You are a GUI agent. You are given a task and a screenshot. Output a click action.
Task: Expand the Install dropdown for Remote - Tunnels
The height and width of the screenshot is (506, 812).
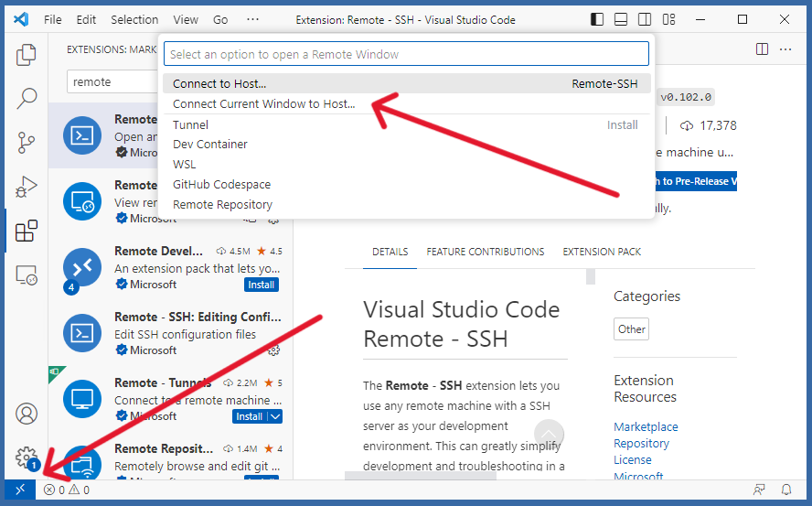click(273, 416)
